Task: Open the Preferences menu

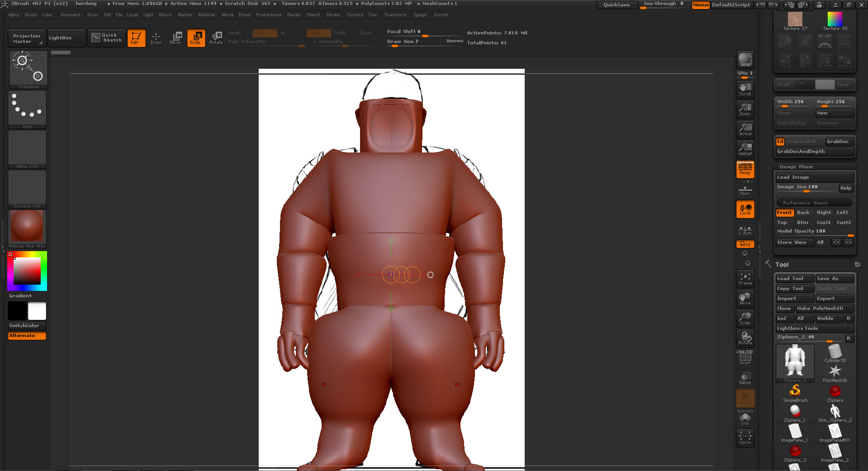Action: tap(269, 14)
